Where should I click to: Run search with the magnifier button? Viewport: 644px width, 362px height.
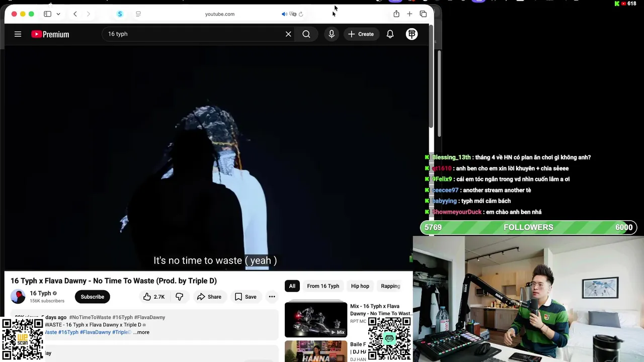[306, 34]
